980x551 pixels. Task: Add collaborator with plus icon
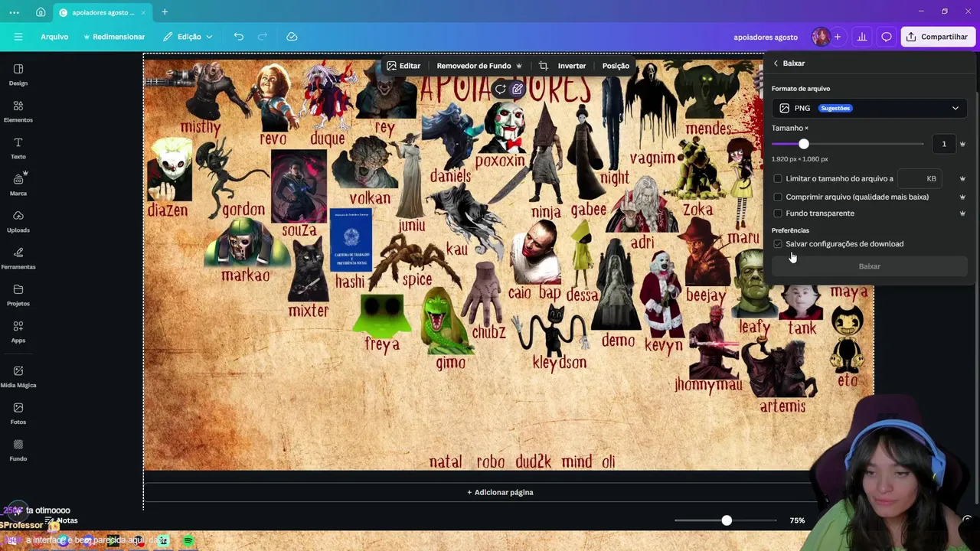pos(838,37)
